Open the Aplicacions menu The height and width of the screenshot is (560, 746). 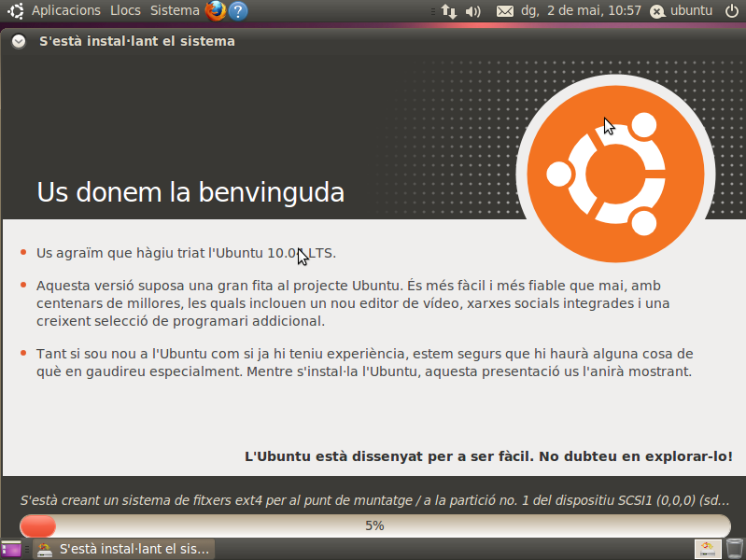(x=66, y=10)
